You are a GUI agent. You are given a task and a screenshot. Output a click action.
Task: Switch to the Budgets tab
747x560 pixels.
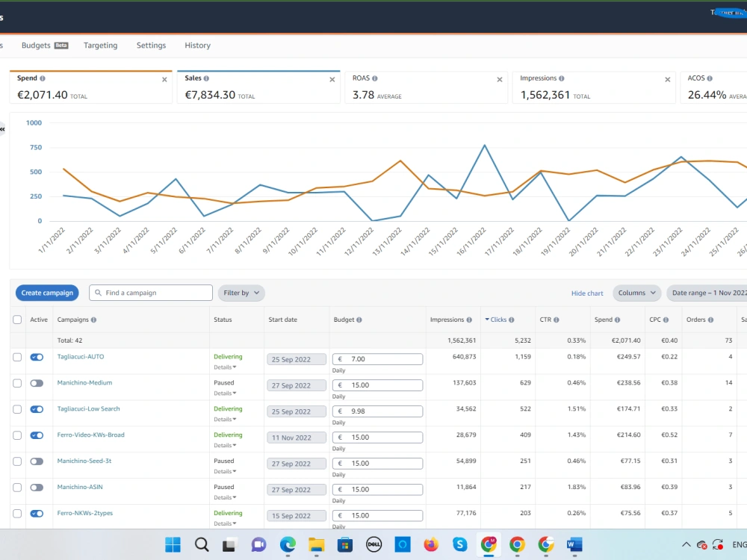click(x=45, y=46)
